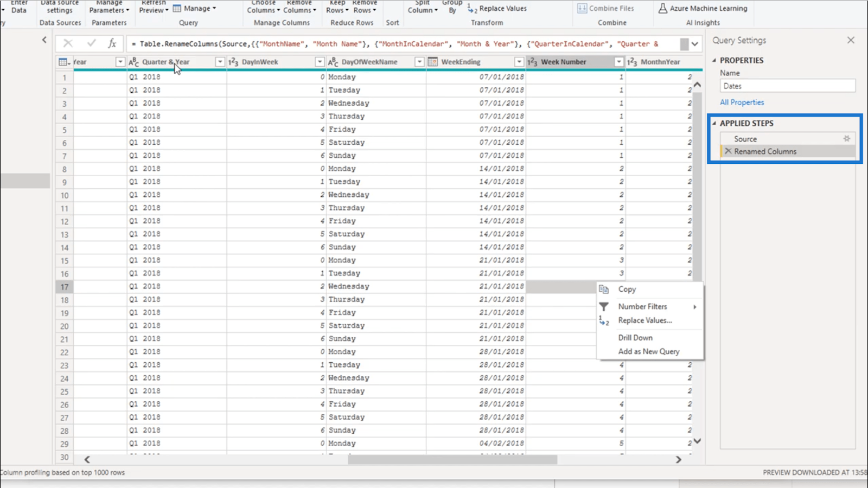Click the number type icon of Week Number
The width and height of the screenshot is (868, 488).
coord(532,62)
